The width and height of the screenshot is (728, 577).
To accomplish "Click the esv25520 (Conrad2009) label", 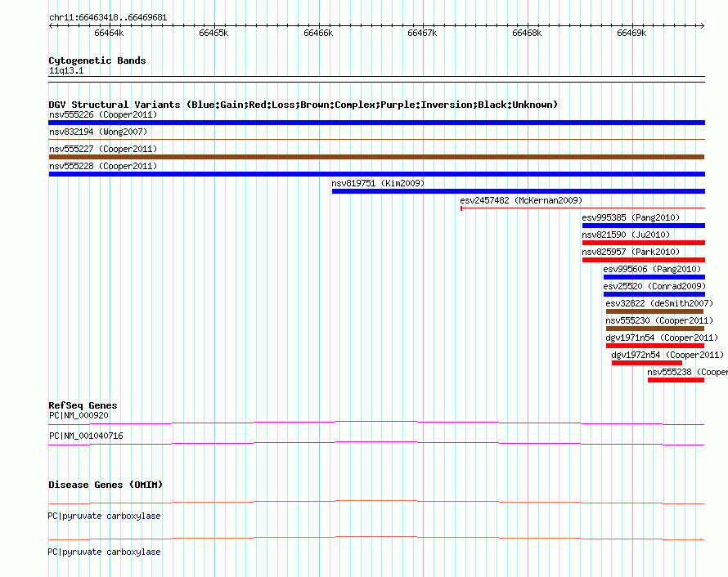I will coord(654,286).
